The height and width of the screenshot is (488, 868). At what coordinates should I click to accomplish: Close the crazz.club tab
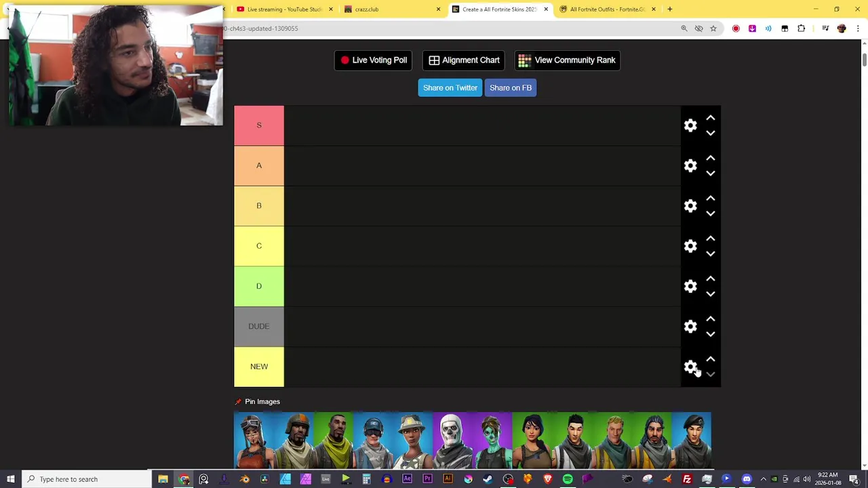click(x=438, y=9)
